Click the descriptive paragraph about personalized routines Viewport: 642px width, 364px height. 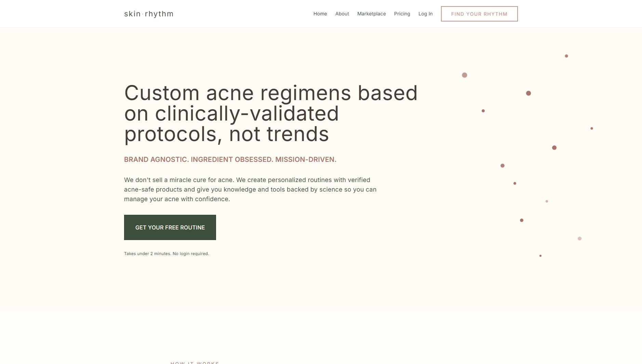[250, 189]
